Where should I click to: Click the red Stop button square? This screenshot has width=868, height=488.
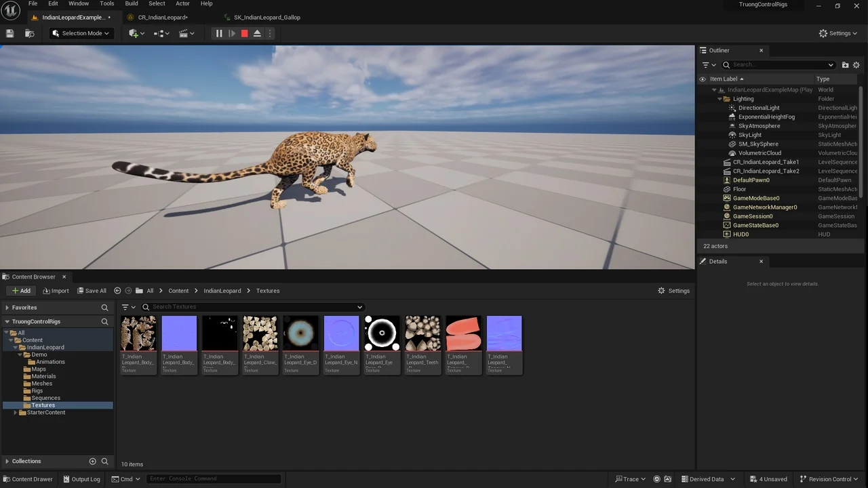coord(244,33)
